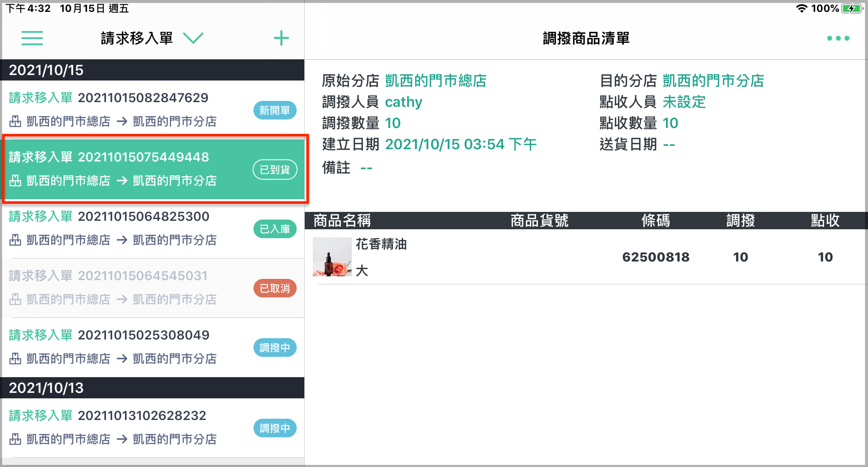The image size is (868, 467).
Task: Tap the battery status icon
Action: [x=852, y=8]
